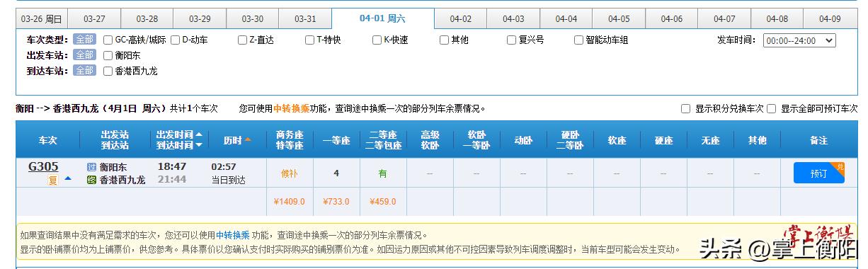Click 全部 button for 车次类型
The image size is (868, 269).
pos(84,40)
